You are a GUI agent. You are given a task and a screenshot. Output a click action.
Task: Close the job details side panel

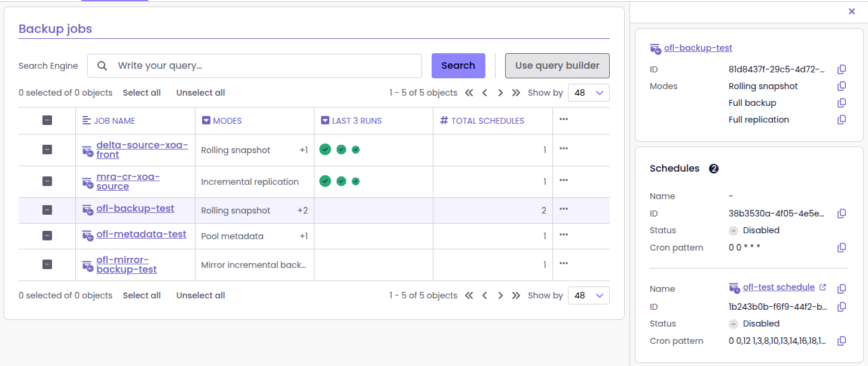(852, 11)
